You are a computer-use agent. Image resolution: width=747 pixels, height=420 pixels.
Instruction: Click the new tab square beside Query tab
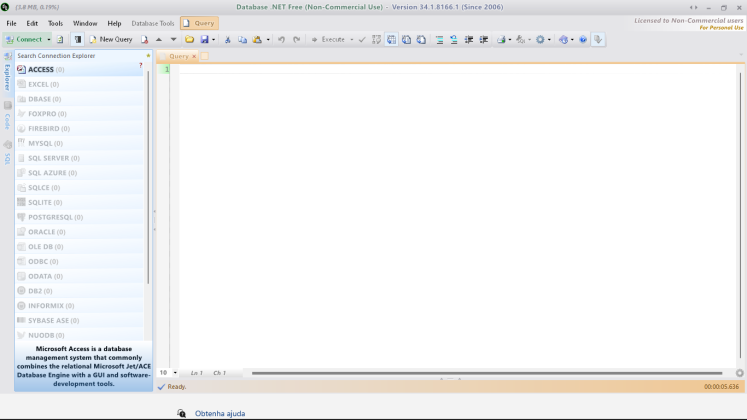(204, 56)
